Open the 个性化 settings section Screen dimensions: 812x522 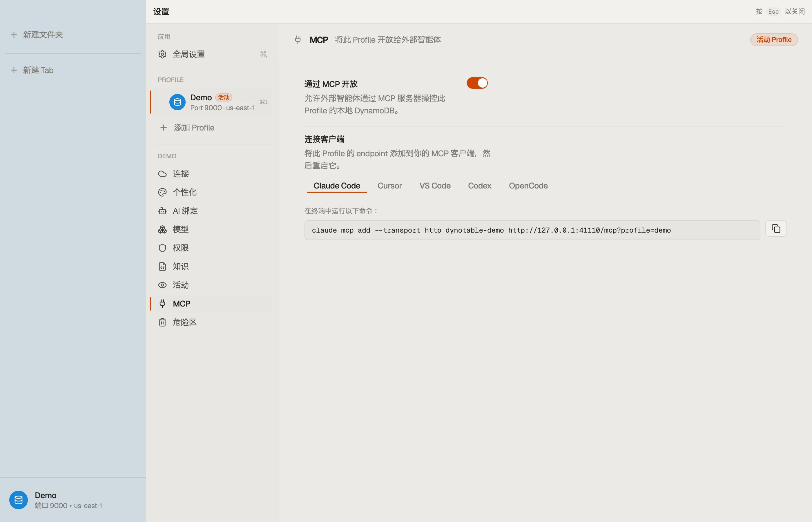tap(212, 193)
